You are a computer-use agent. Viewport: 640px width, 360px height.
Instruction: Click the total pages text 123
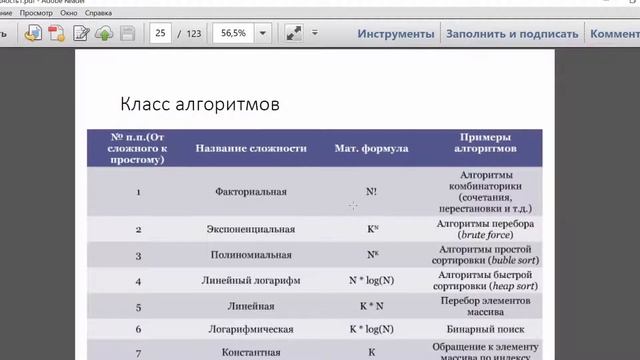point(194,33)
